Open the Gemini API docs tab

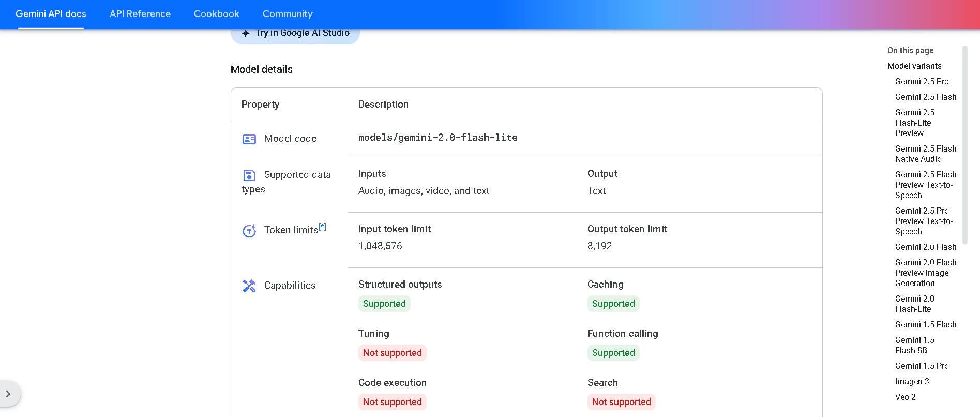(51, 14)
